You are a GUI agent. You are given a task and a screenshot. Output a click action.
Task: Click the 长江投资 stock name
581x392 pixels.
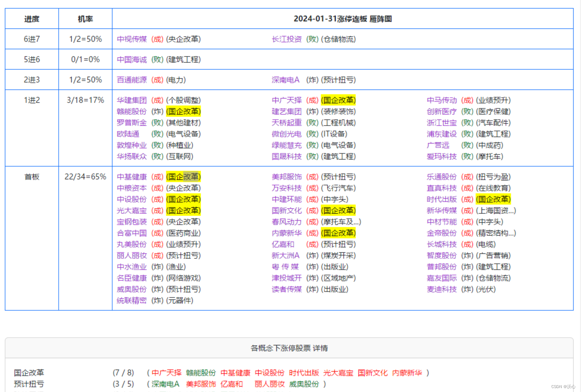pos(287,39)
